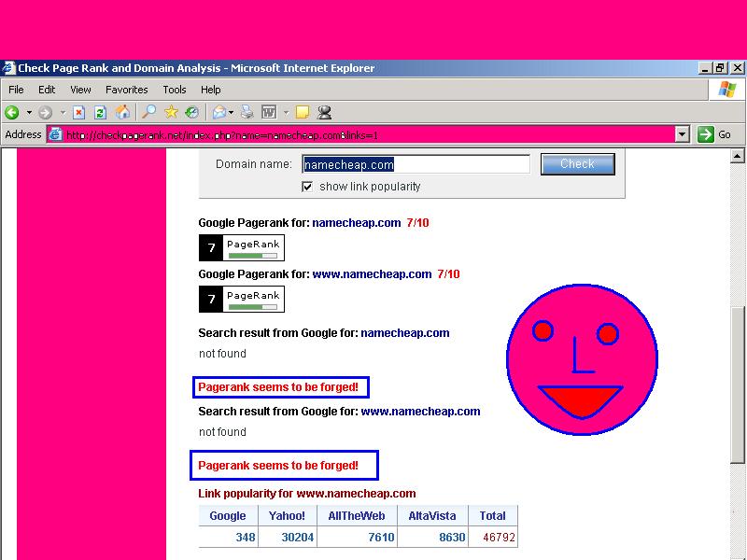The height and width of the screenshot is (560, 747).
Task: Go to Home page icon
Action: pos(122,112)
